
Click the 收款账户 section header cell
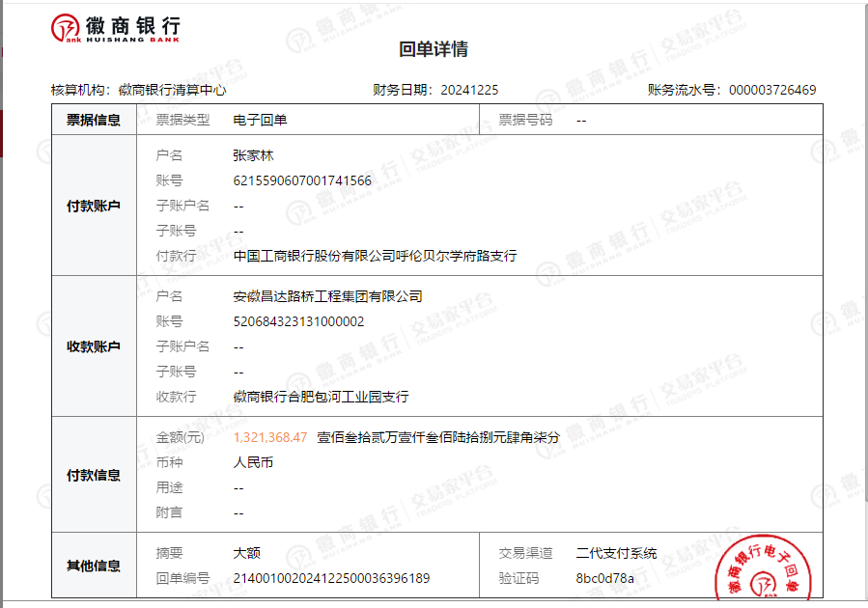click(94, 346)
